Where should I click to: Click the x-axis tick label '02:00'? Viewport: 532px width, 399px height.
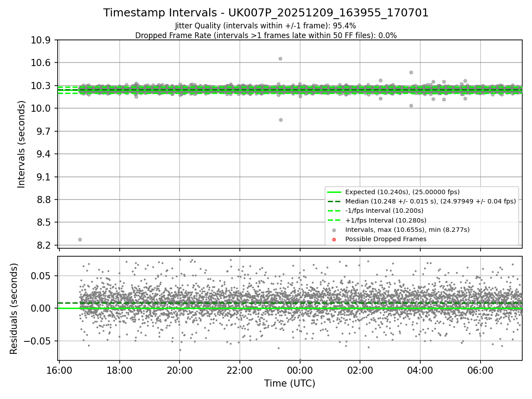[360, 370]
